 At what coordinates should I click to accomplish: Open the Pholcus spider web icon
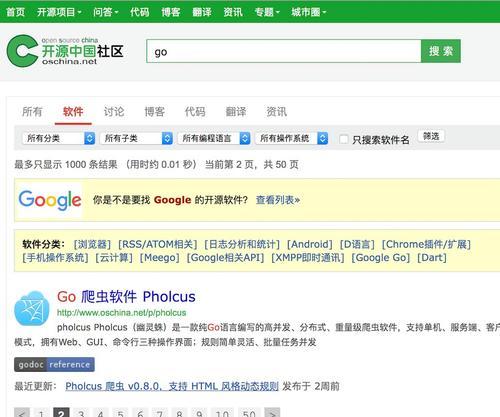(32, 309)
